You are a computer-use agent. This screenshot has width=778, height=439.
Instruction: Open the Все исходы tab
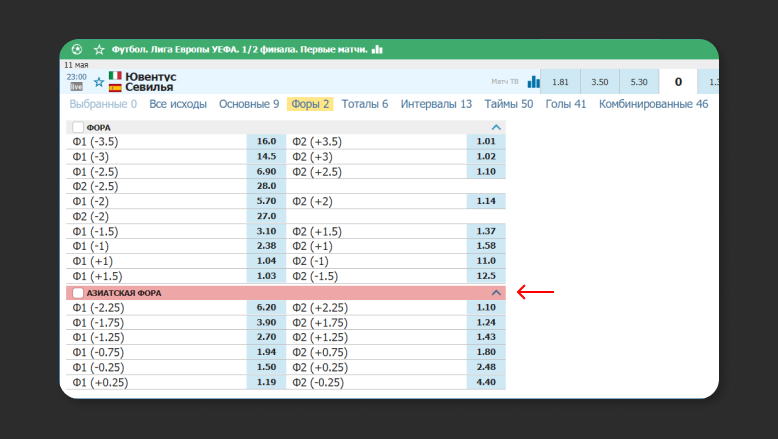[178, 104]
